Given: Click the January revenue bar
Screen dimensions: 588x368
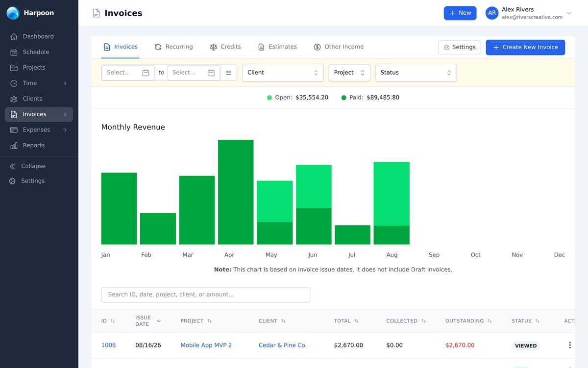Looking at the screenshot, I should 119,209.
